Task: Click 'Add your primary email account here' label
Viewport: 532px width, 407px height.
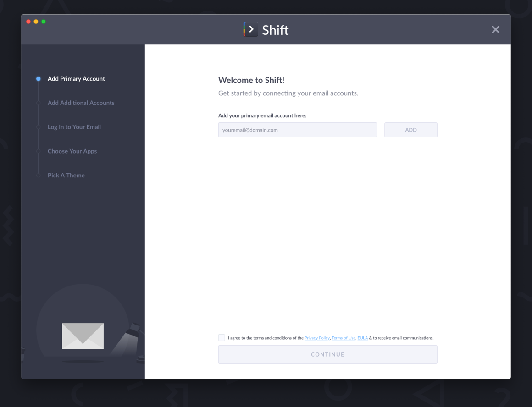Action: (x=262, y=115)
